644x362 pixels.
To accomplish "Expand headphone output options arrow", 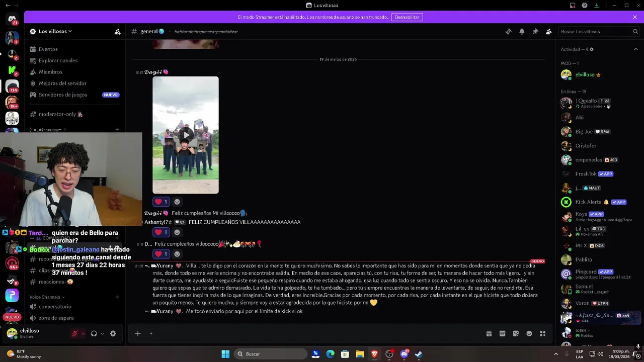I will (102, 333).
